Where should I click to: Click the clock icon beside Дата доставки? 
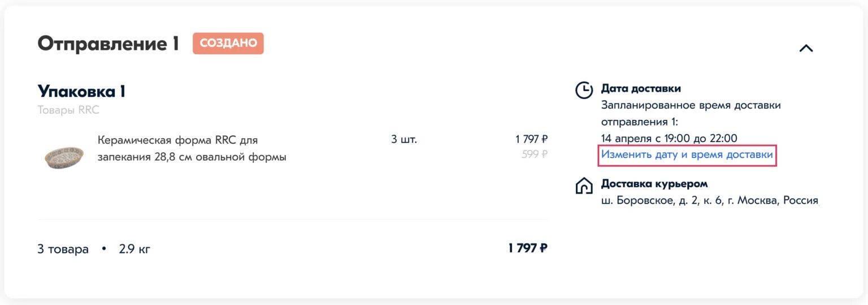click(584, 90)
